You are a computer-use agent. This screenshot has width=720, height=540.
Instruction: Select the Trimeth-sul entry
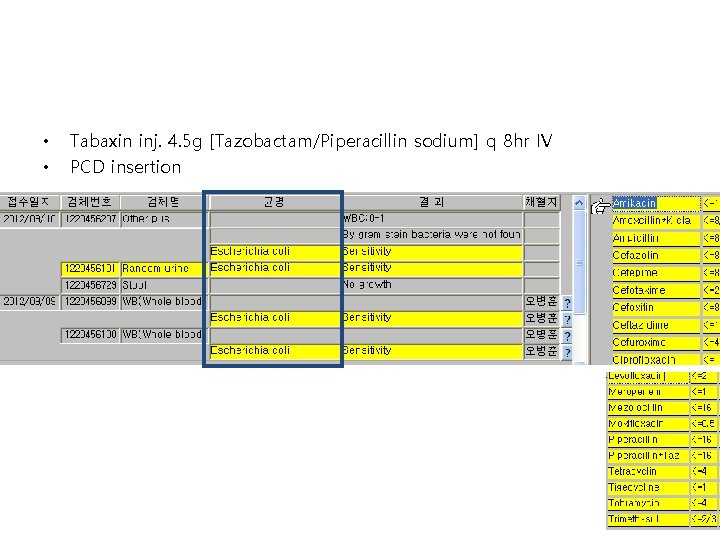648,519
